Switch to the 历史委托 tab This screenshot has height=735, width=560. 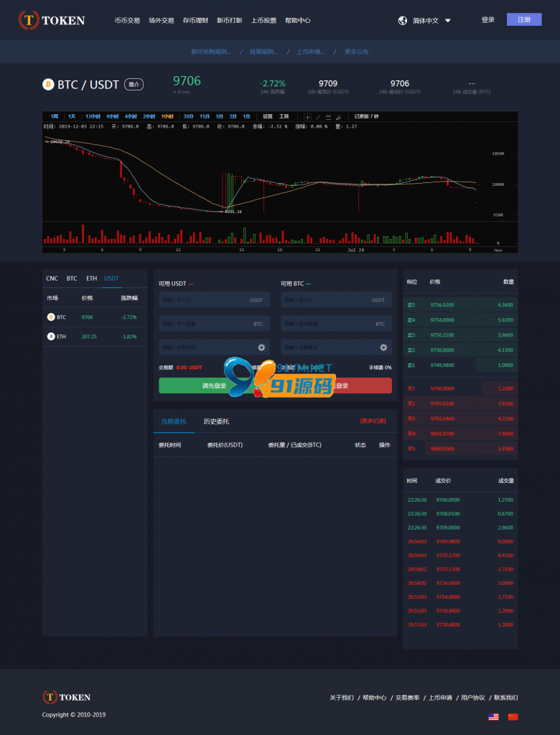pos(216,421)
